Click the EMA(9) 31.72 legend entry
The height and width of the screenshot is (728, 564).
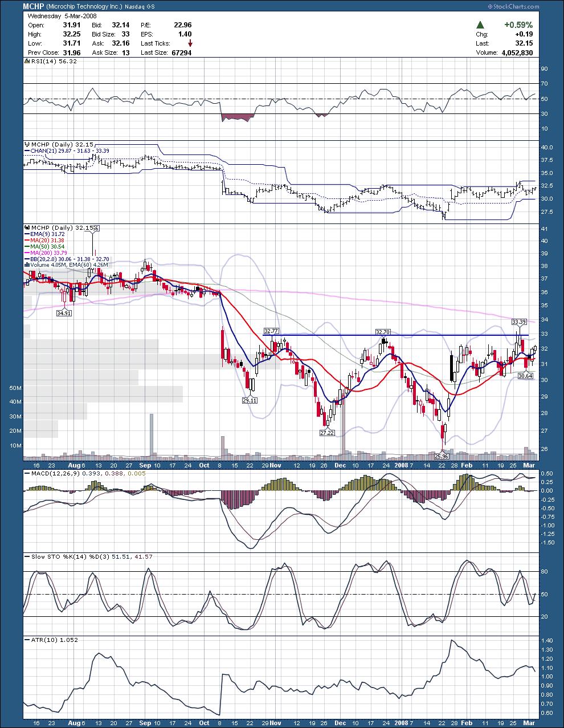pyautogui.click(x=48, y=234)
